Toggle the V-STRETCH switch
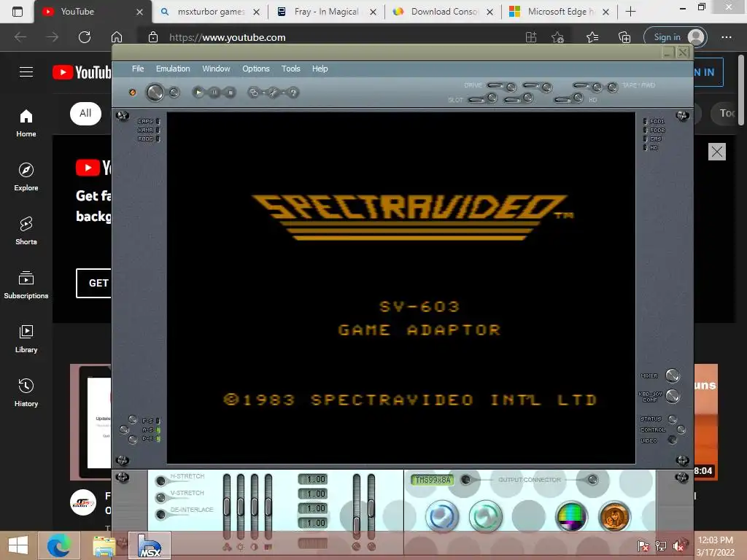 pos(161,497)
